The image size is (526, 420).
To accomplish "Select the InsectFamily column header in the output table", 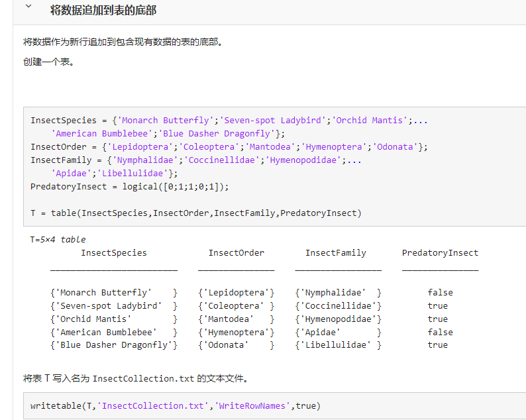I will pyautogui.click(x=335, y=253).
